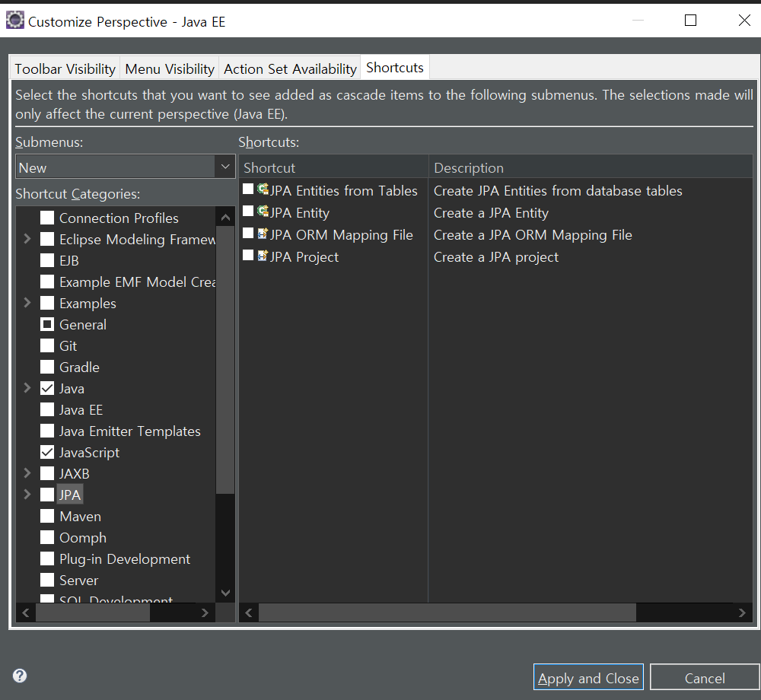This screenshot has height=700, width=761.
Task: Click the categories horizontal scroll right arrow
Action: (x=205, y=612)
